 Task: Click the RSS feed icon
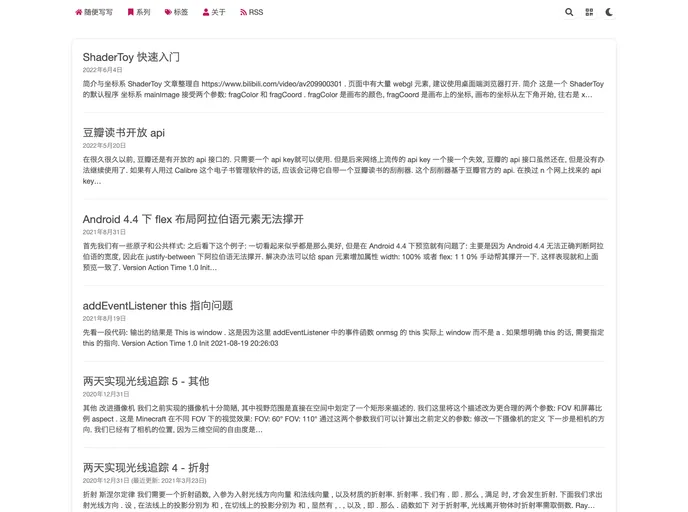coord(243,13)
